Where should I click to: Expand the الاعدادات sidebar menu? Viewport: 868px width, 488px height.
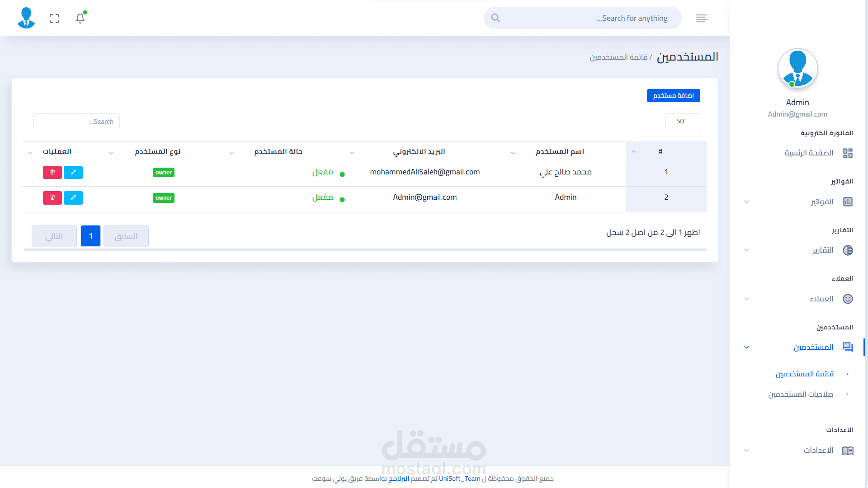coord(818,450)
